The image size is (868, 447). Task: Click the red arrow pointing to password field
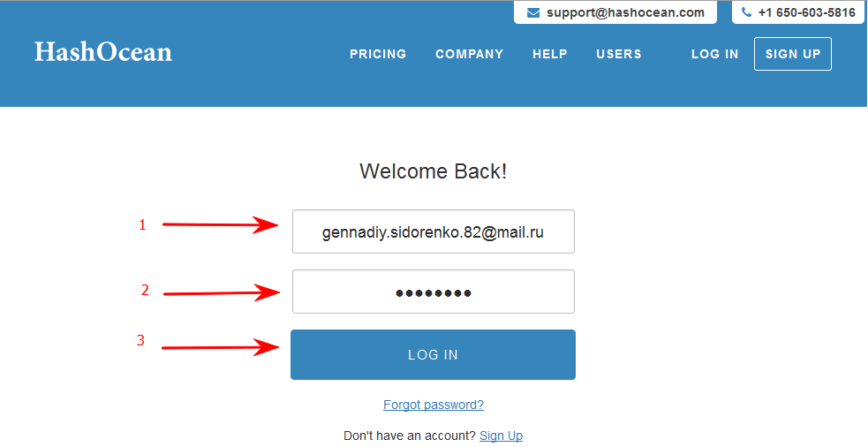tap(222, 293)
